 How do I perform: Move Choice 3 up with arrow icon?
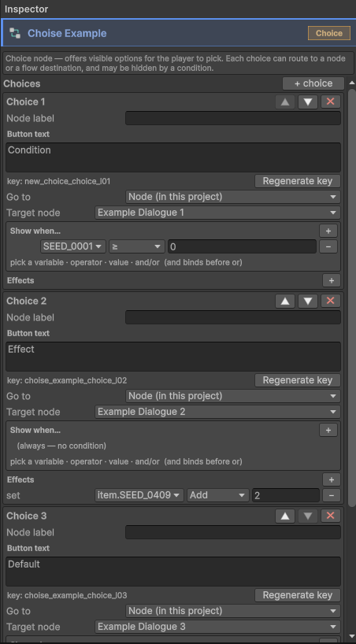pos(285,516)
